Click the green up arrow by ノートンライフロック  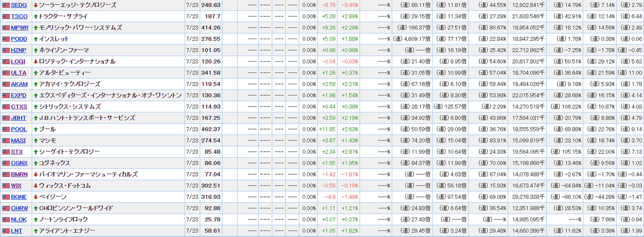pyautogui.click(x=35, y=219)
